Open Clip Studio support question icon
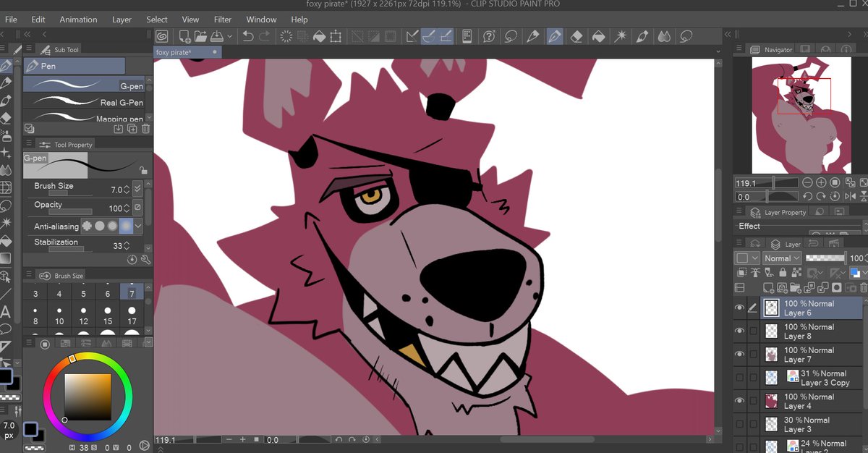Screen dimensions: 868x453 490,36
